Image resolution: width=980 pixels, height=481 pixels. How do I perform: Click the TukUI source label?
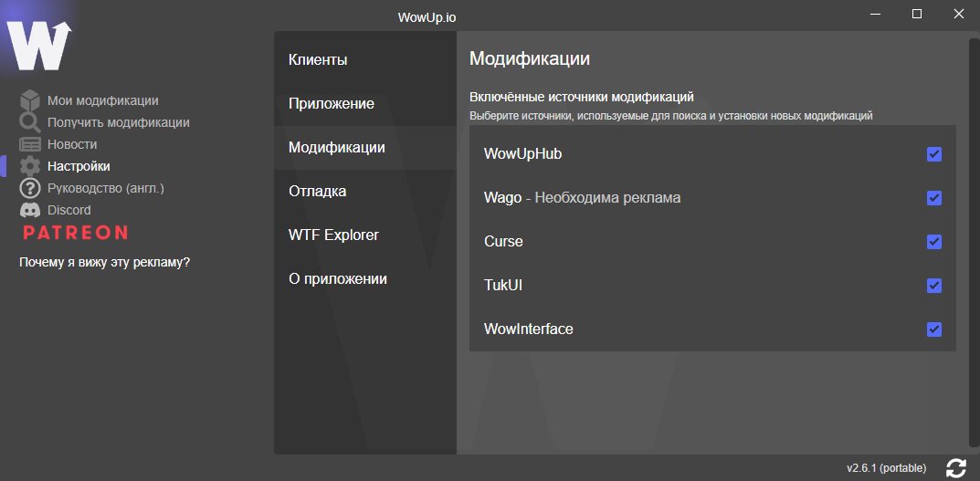502,286
